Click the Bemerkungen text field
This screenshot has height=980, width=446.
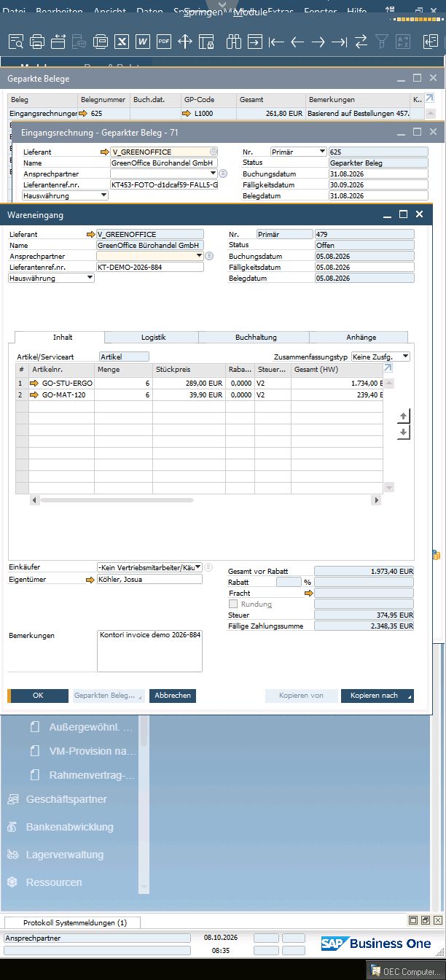[149, 650]
